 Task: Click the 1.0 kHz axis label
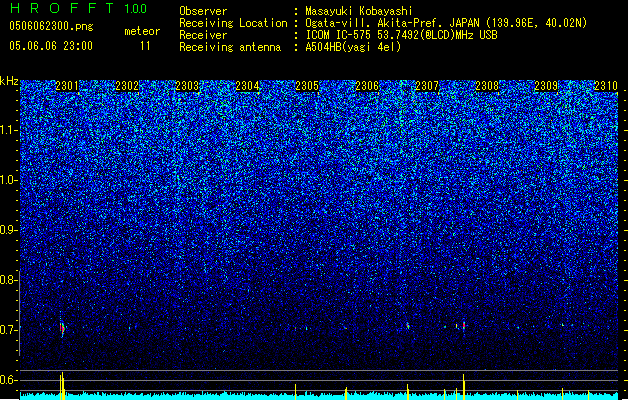(9, 180)
